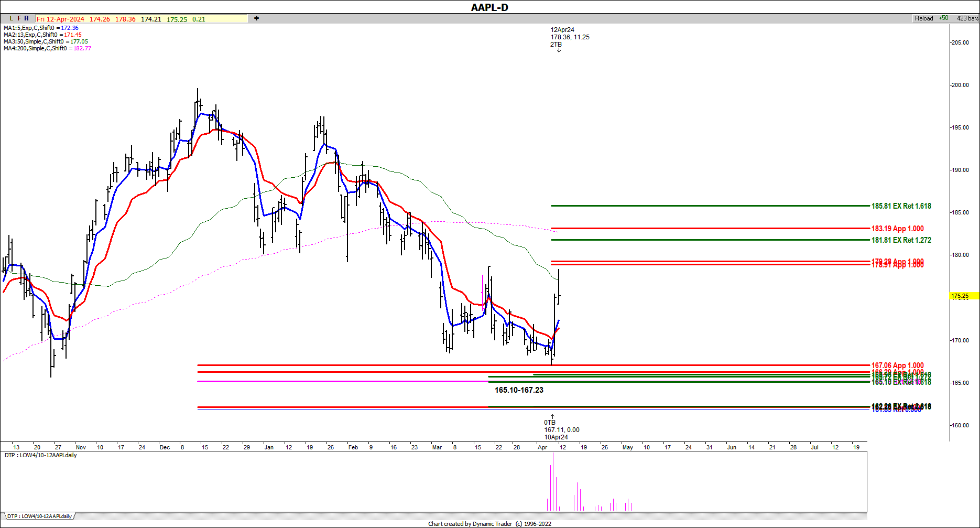This screenshot has height=528, width=980.
Task: Click the 183.19 red projection line
Action: [710, 229]
